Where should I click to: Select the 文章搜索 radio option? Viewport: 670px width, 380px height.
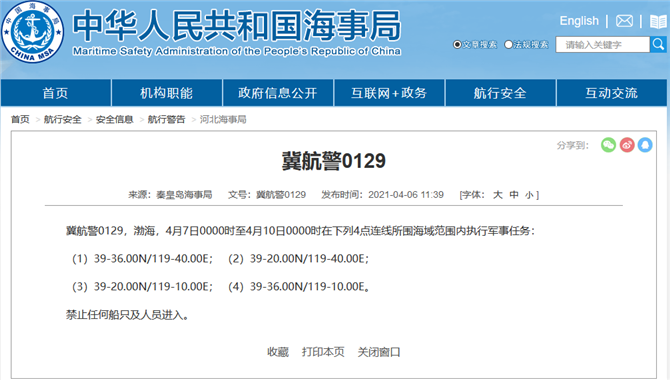[x=457, y=44]
